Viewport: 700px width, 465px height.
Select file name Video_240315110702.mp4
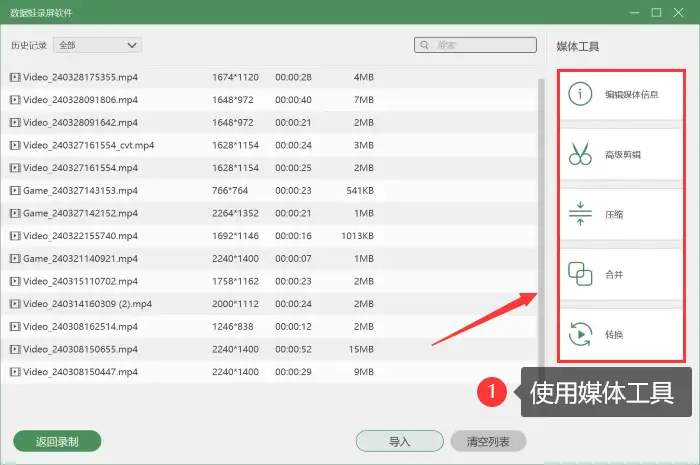(x=80, y=281)
